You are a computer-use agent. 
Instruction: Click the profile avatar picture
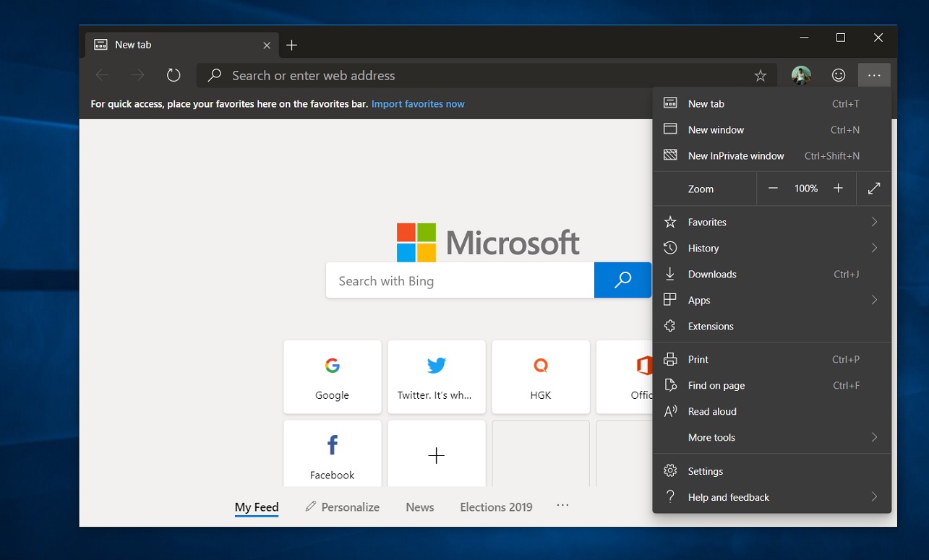pyautogui.click(x=801, y=74)
